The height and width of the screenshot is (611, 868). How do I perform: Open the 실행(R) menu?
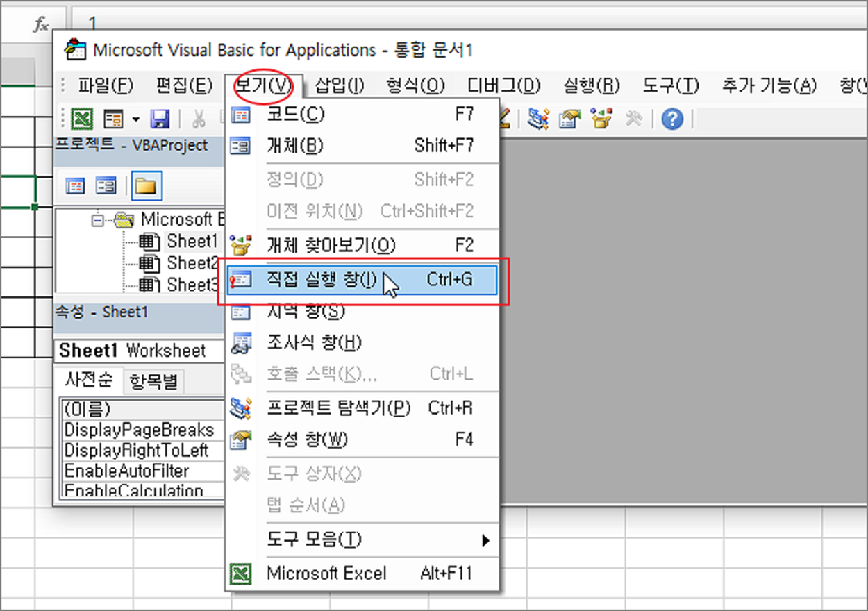coord(592,85)
